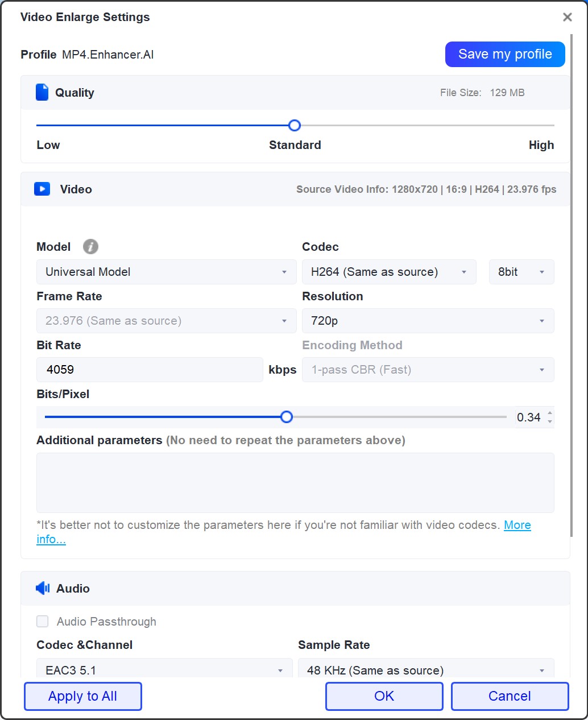Click the Bits/Pixel slider handle
588x720 pixels.
[x=286, y=417]
